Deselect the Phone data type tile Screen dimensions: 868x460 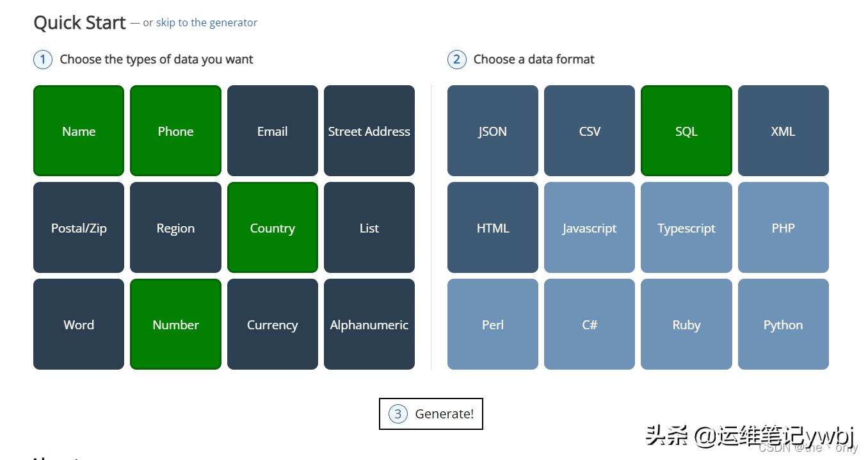pos(175,131)
